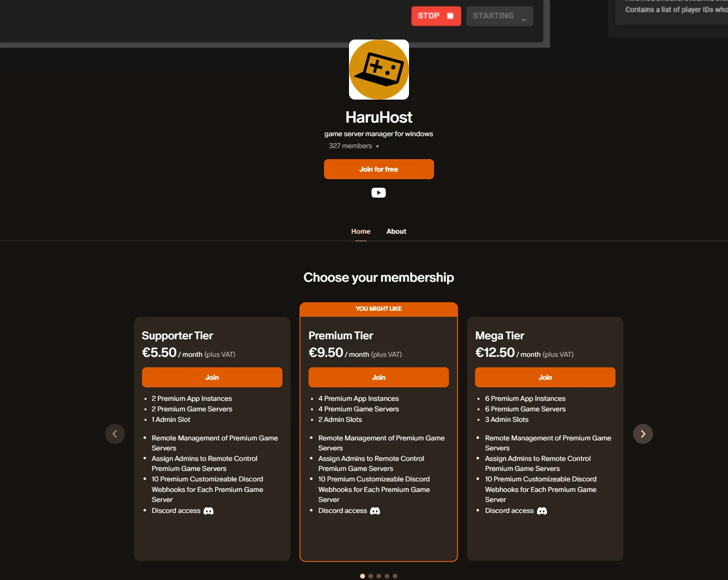Click '4 Premium App Instances' text
Screen dimensions: 728x580
(x=358, y=398)
